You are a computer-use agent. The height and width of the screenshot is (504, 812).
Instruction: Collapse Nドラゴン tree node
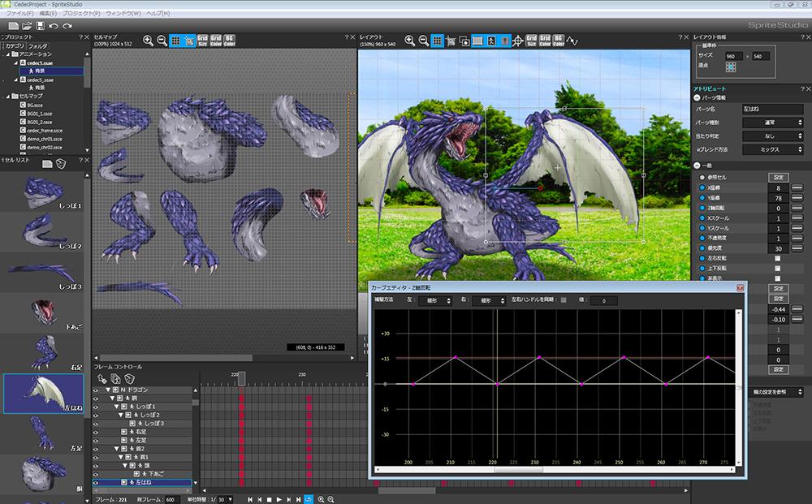click(x=108, y=390)
